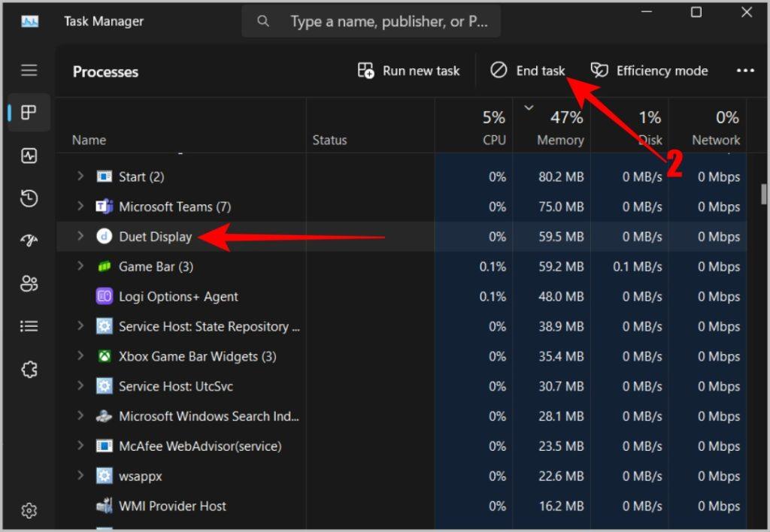Image resolution: width=770 pixels, height=532 pixels.
Task: Expand the McAfee WebAdvisor(service) row
Action: [80, 445]
